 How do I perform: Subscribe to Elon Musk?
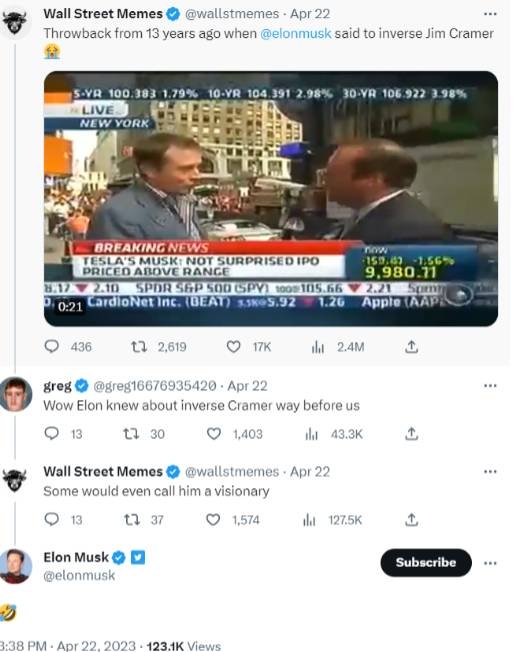pyautogui.click(x=426, y=562)
